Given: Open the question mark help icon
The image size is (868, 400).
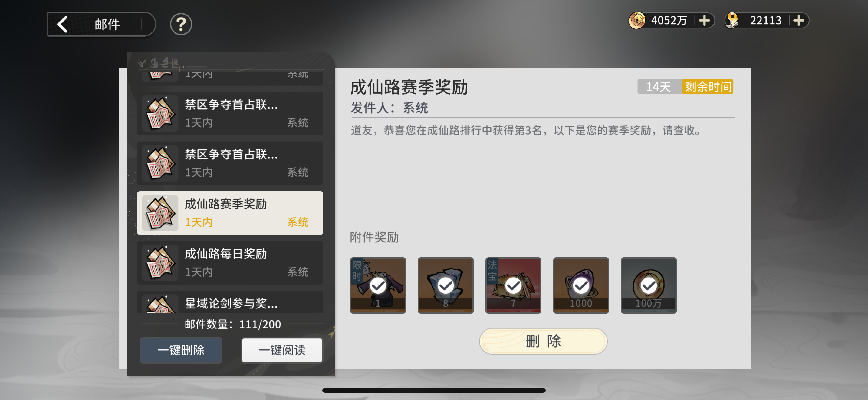Looking at the screenshot, I should (x=181, y=24).
